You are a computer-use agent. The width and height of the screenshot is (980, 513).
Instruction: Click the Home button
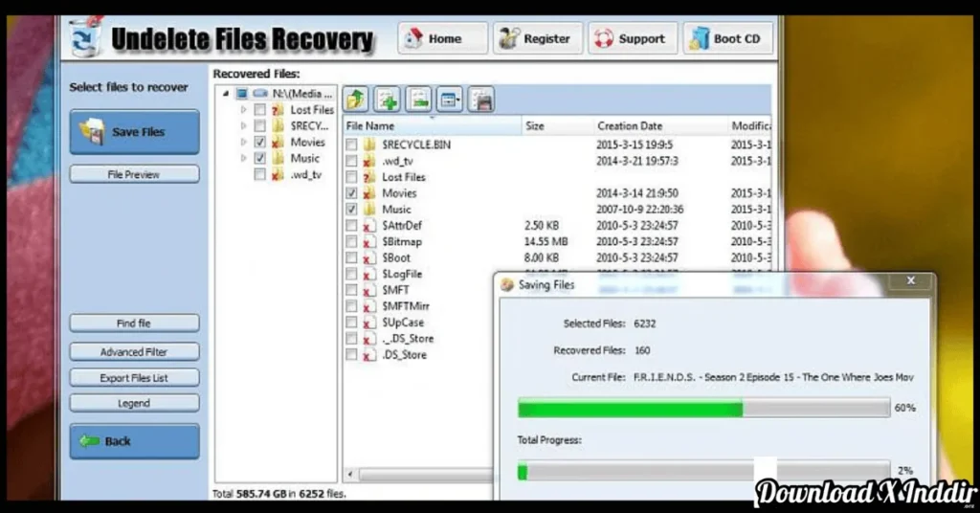(x=442, y=38)
